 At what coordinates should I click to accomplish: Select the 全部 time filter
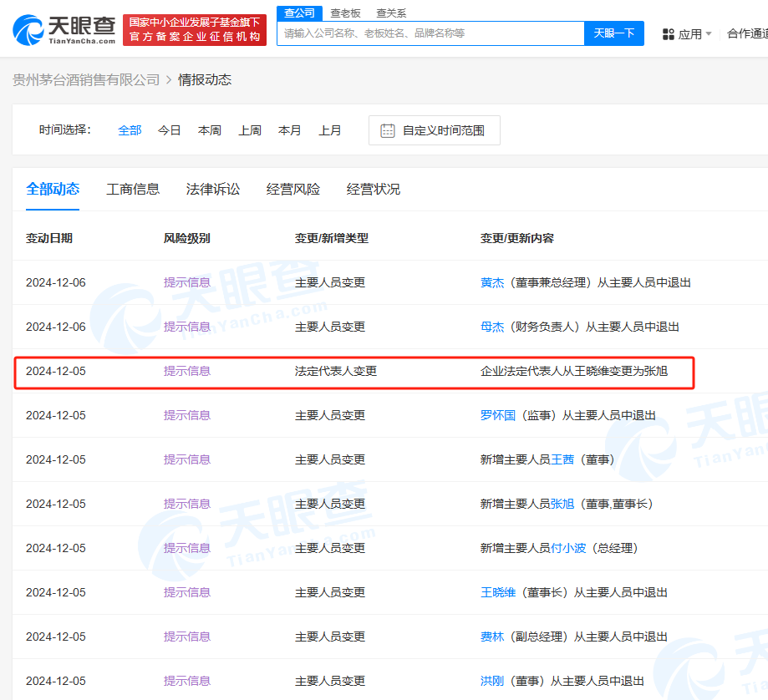click(x=130, y=130)
